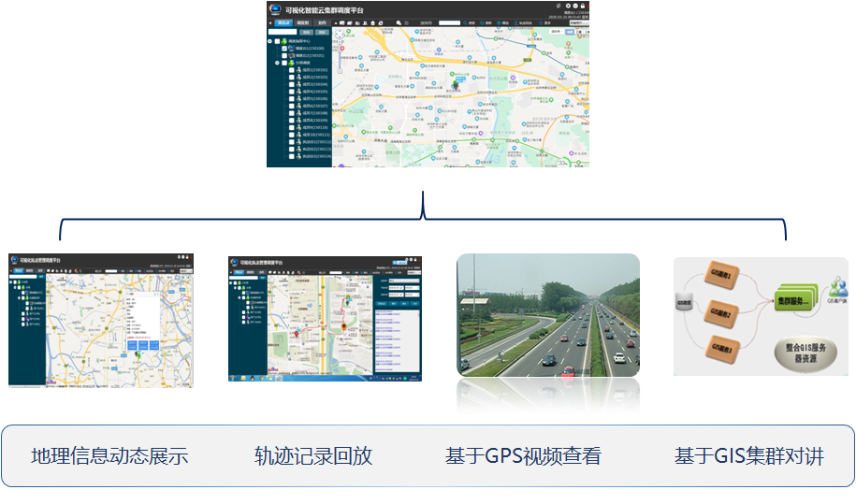This screenshot has width=856, height=504.
Task: Open Chrome in the track-playback thumbnail's taskbar
Action: (263, 378)
